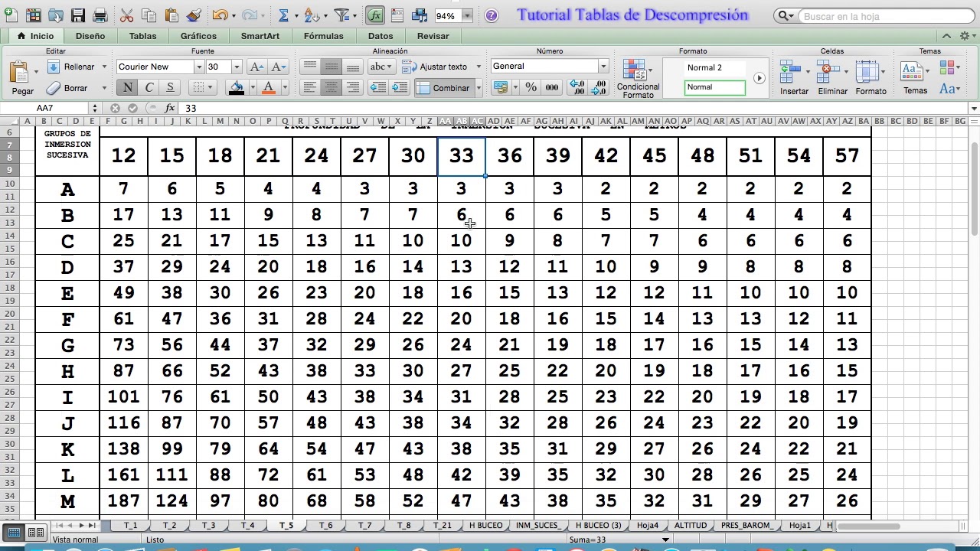
Task: Decrease decimal places
Action: click(x=599, y=87)
